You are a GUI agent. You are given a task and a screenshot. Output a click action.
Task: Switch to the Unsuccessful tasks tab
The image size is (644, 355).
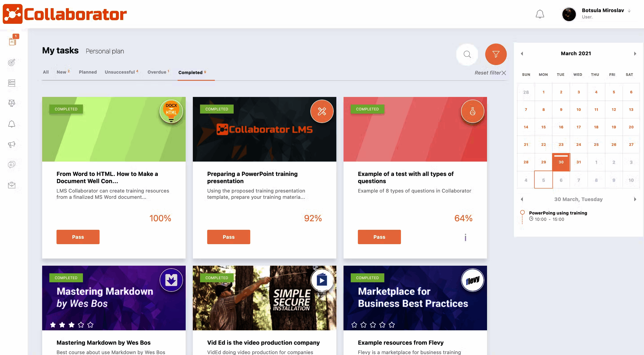point(120,72)
